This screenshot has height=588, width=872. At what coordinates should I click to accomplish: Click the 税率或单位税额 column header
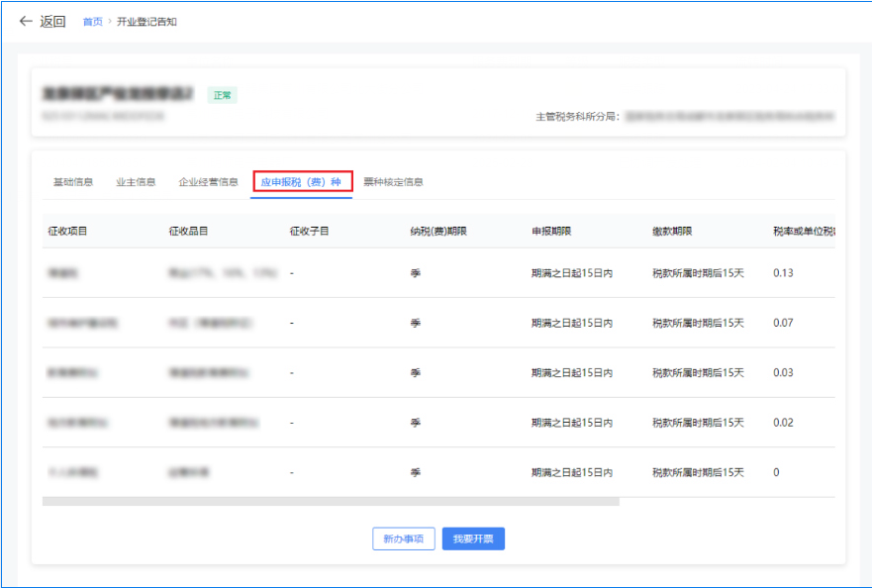804,232
